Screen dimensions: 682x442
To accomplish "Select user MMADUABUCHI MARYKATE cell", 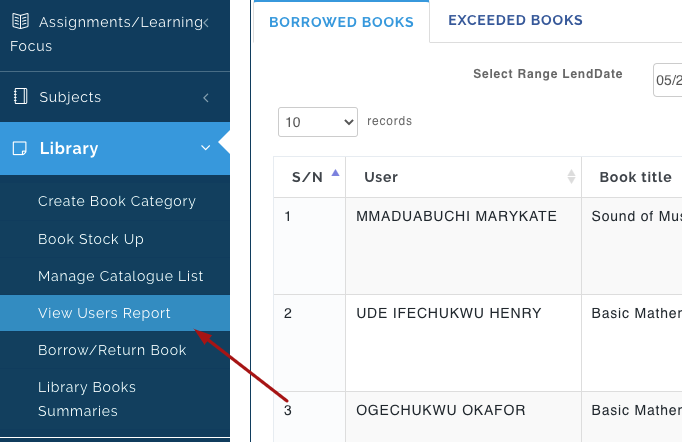I will click(x=463, y=246).
